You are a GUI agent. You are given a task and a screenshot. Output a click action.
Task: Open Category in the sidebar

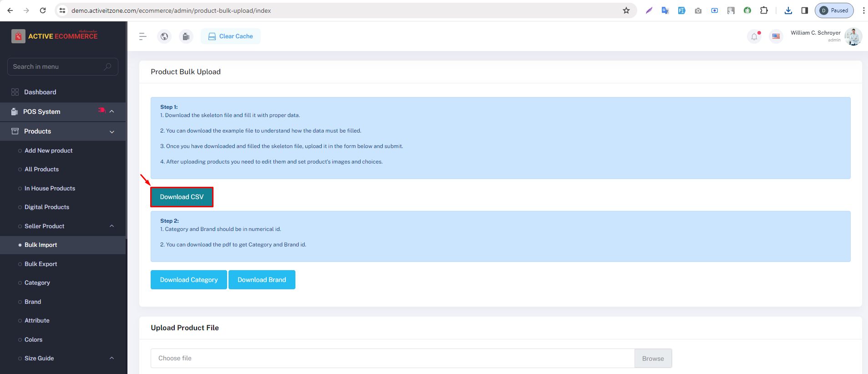click(x=37, y=282)
